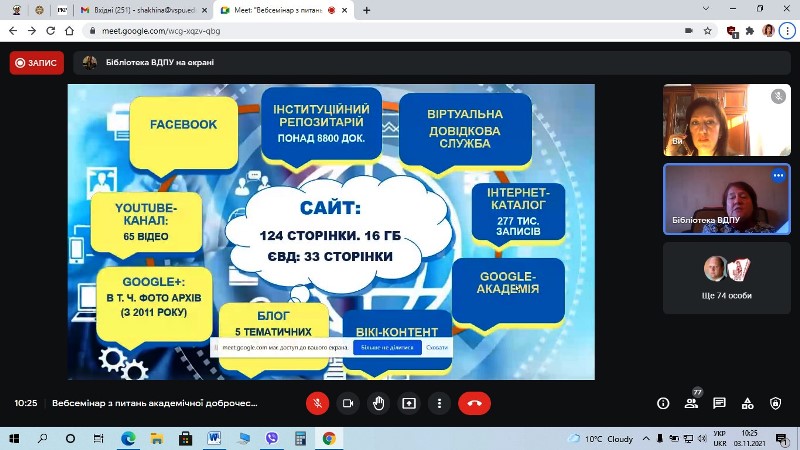Open Windows taskbar search
This screenshot has width=800, height=450.
42,438
